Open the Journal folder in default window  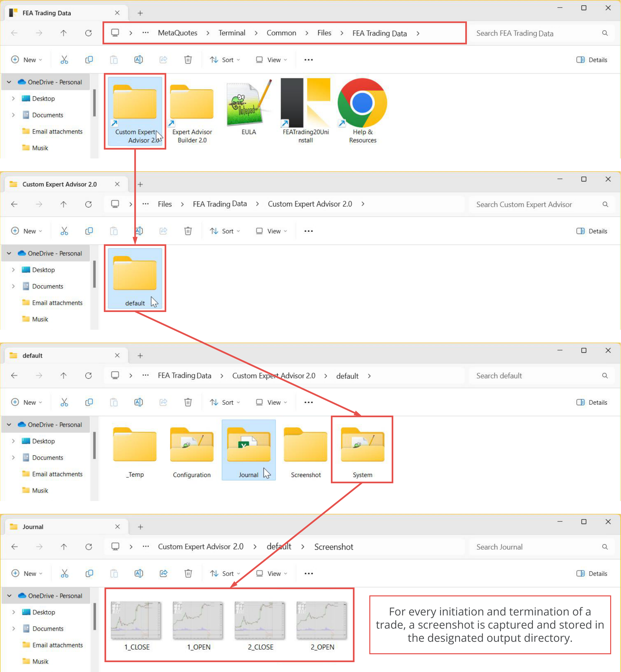(x=249, y=450)
